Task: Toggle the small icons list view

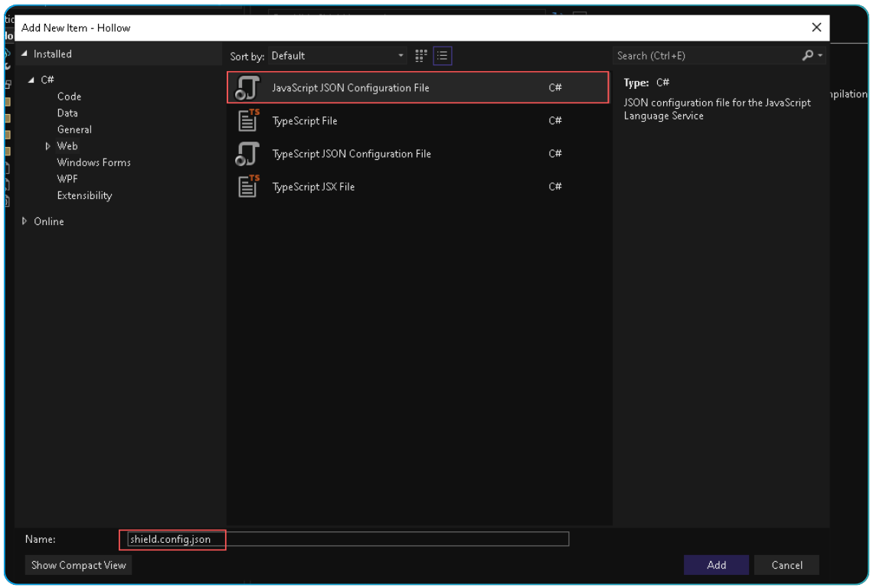Action: [x=442, y=55]
